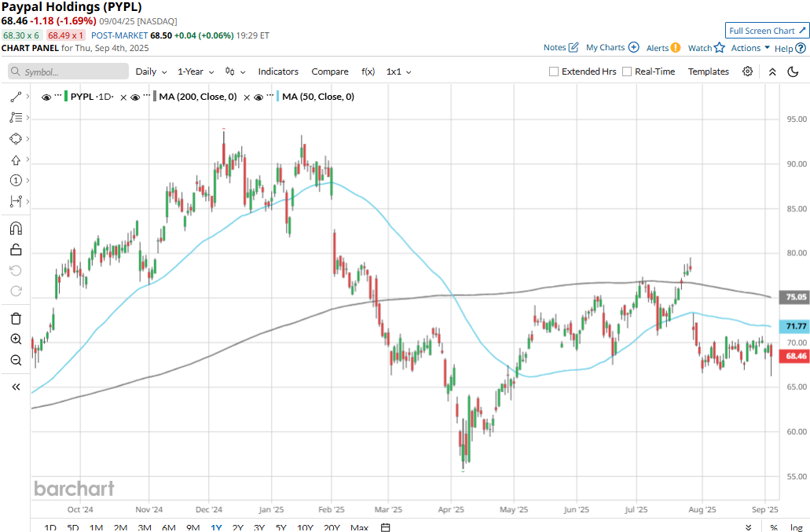Open the Templates menu
The image size is (810, 532).
click(708, 72)
